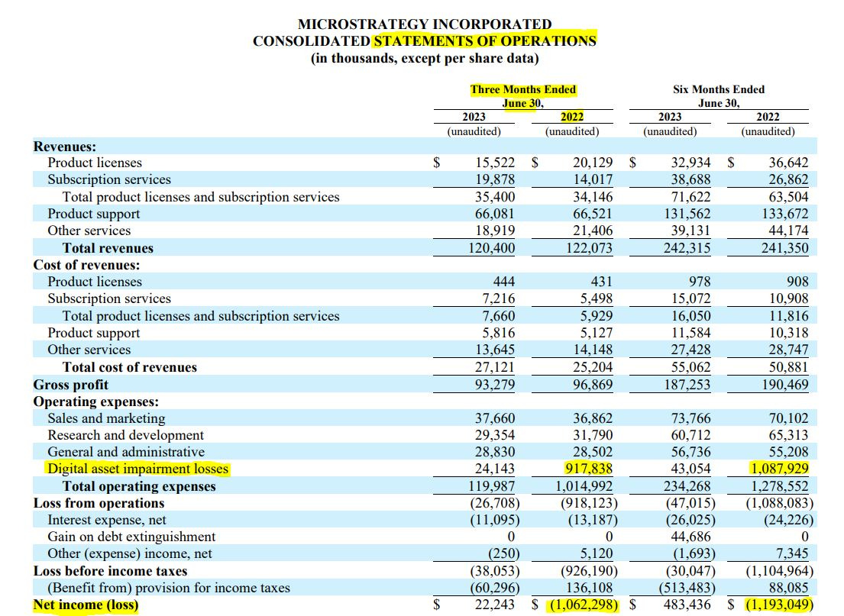Click 'General and administrative' row label
844x616 pixels.
point(126,451)
